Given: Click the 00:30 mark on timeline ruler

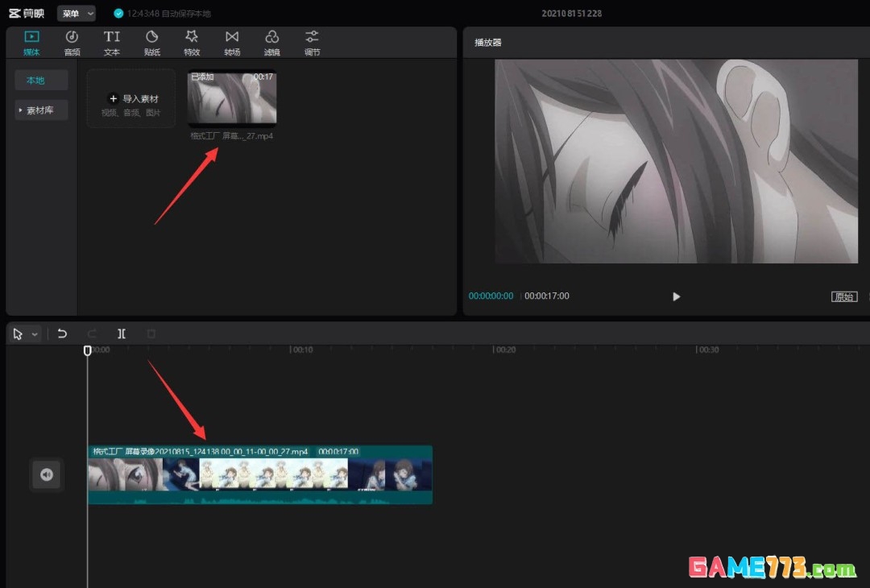Looking at the screenshot, I should pyautogui.click(x=708, y=350).
